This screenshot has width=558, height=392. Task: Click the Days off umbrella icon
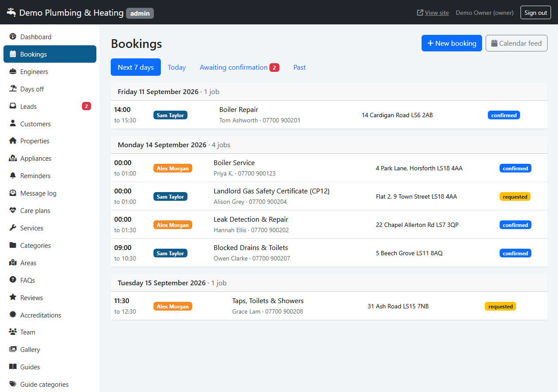(x=13, y=89)
